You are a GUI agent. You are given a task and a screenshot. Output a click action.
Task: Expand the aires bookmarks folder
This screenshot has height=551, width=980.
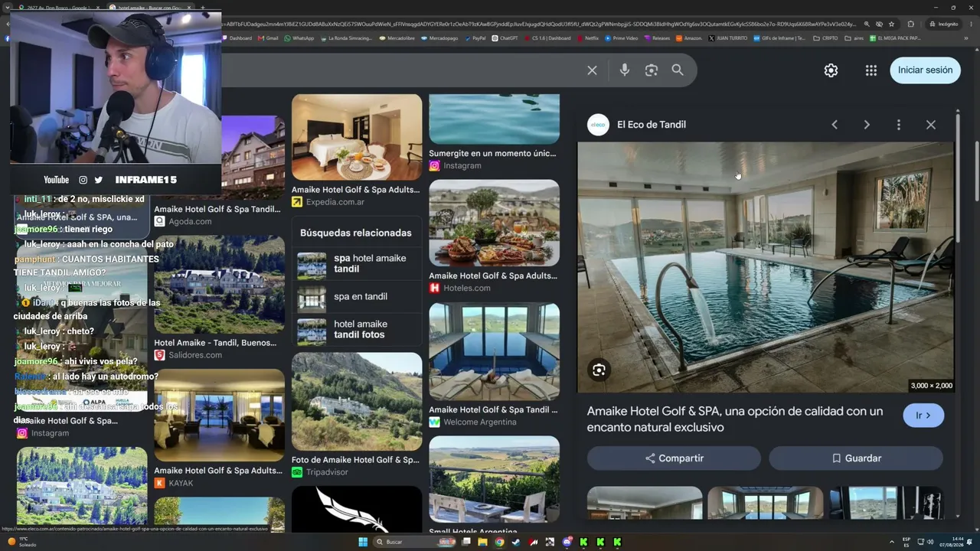854,38
